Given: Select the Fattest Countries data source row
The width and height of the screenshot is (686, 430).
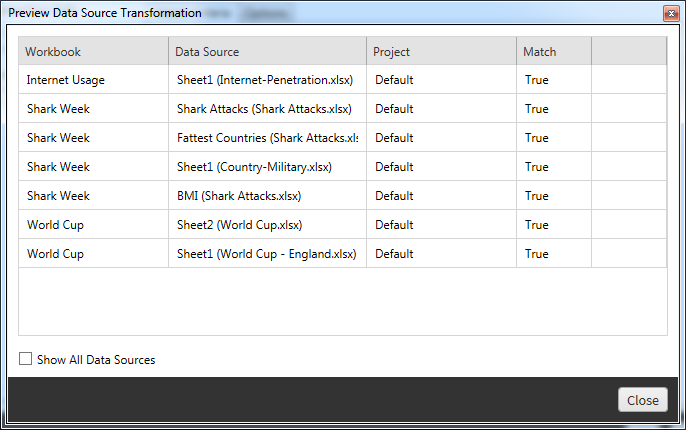Looking at the screenshot, I should [266, 138].
